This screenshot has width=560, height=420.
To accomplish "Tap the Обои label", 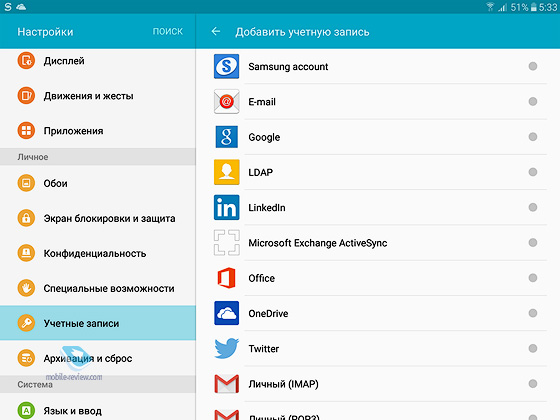I will (x=55, y=184).
